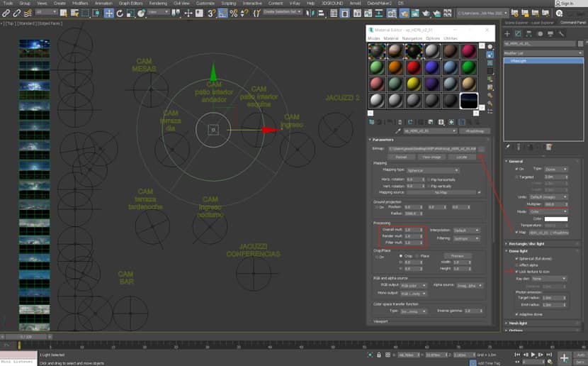
Task: Open the Motion panel icon
Action: (540, 34)
